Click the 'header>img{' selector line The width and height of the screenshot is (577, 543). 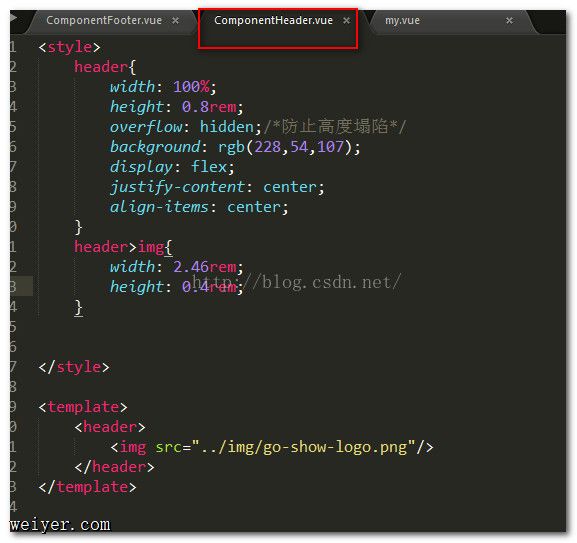[123, 247]
